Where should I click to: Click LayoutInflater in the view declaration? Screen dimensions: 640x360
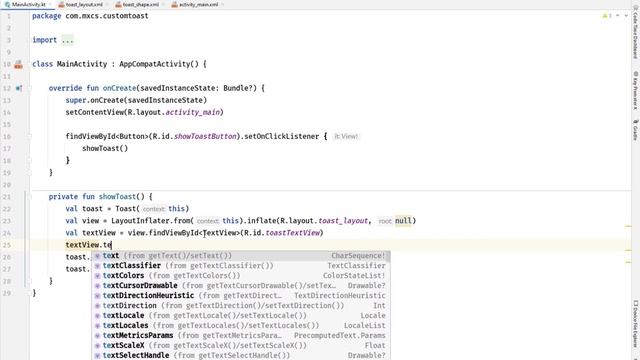coord(140,221)
